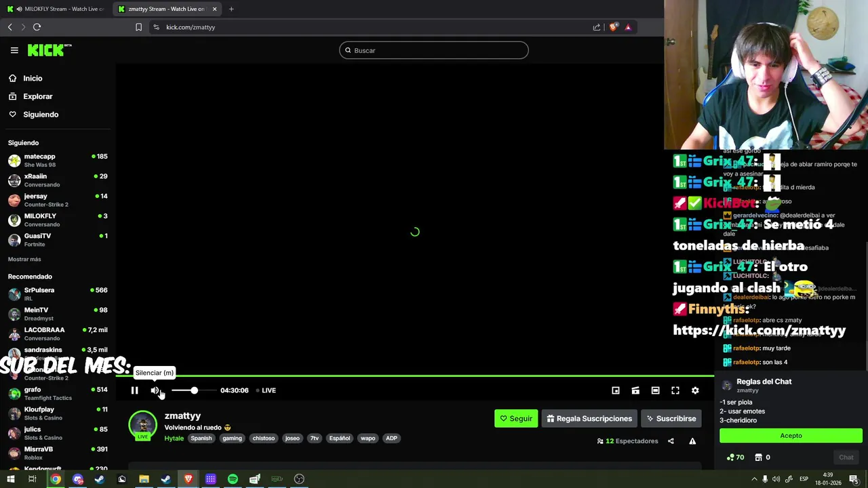Select the gaming tag
The image size is (868, 488).
pos(232,439)
